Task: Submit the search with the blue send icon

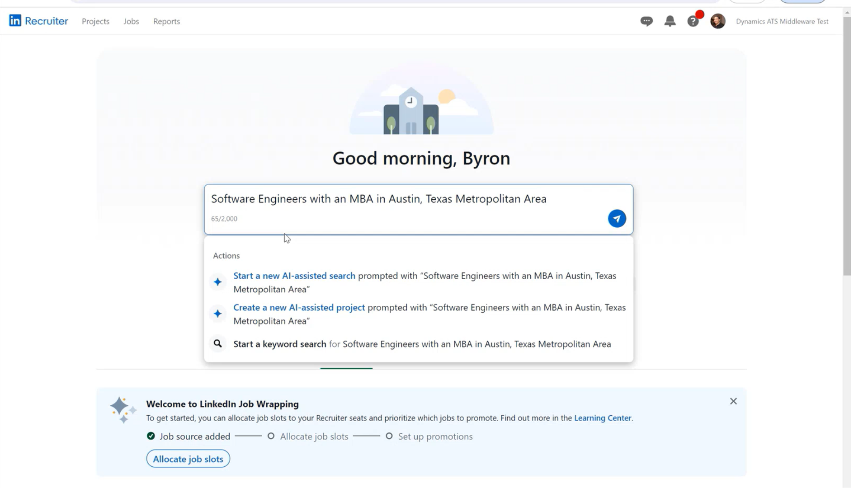Action: 617,219
